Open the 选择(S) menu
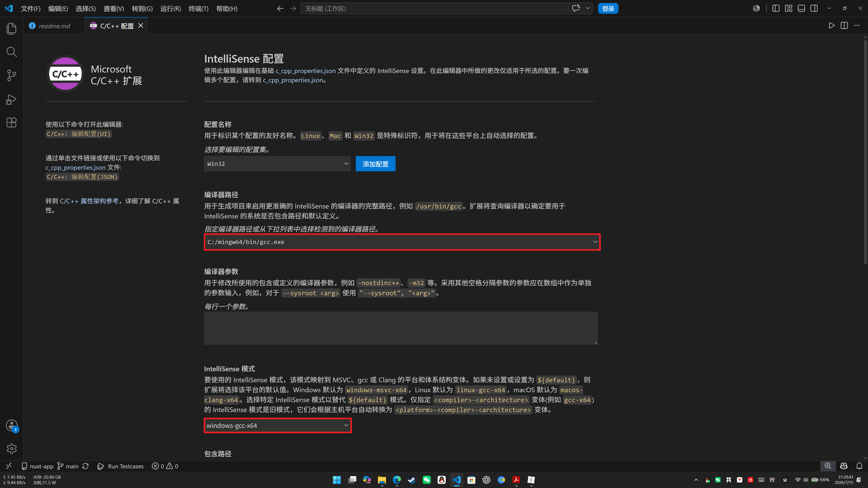Image resolution: width=868 pixels, height=488 pixels. (x=86, y=8)
